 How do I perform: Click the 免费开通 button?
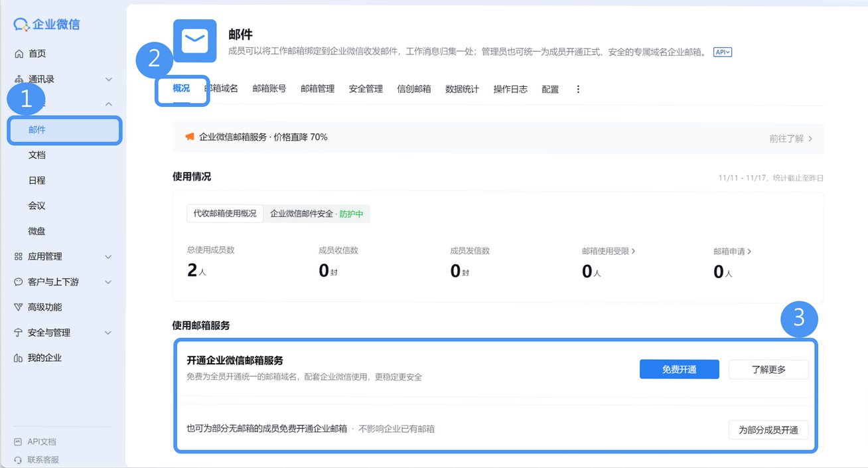(679, 369)
